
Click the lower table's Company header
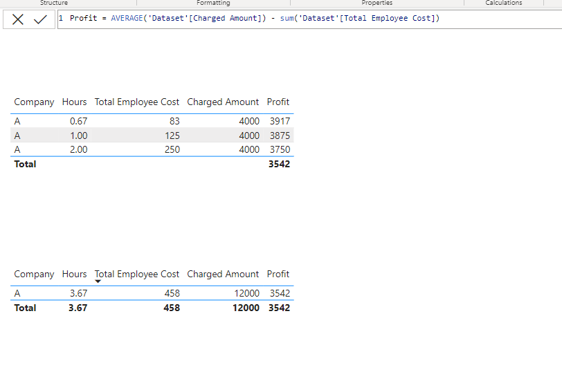pos(34,274)
